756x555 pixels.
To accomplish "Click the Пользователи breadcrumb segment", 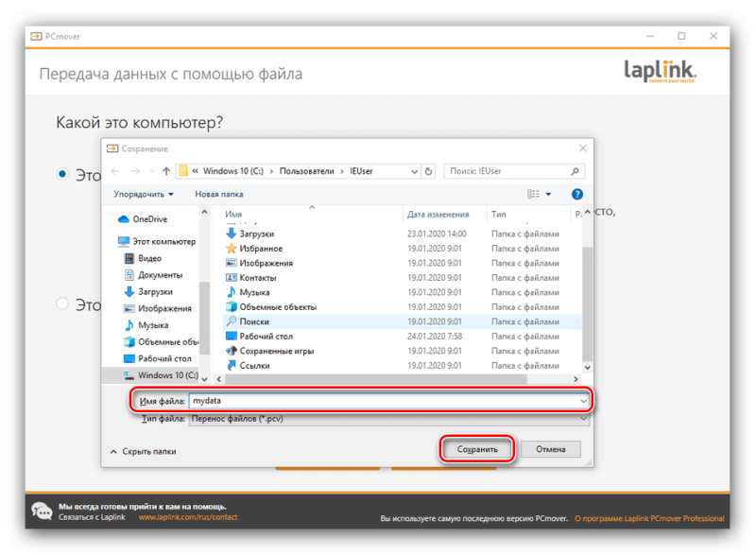I will pos(306,171).
